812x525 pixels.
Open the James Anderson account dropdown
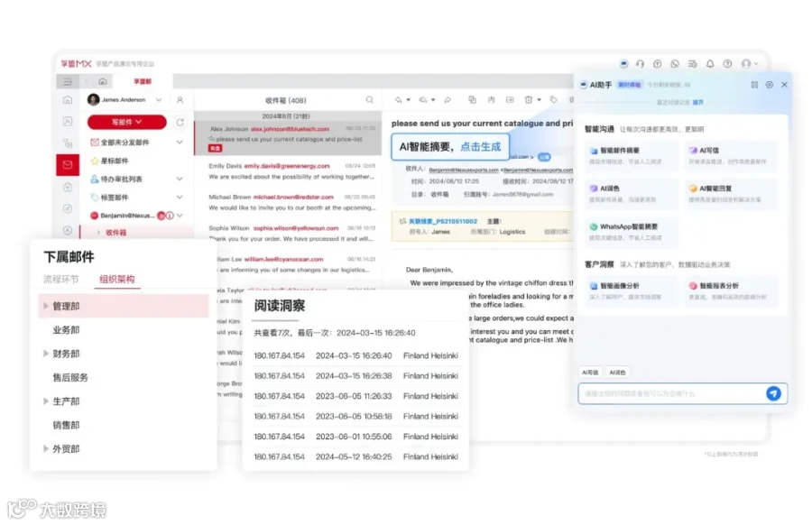pyautogui.click(x=159, y=99)
